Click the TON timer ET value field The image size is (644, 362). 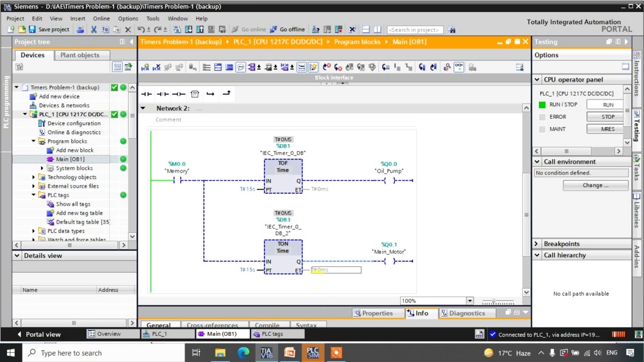(336, 270)
